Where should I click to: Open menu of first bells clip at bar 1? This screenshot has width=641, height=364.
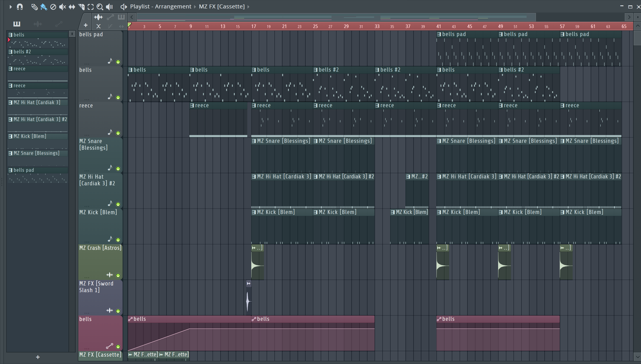coord(130,70)
